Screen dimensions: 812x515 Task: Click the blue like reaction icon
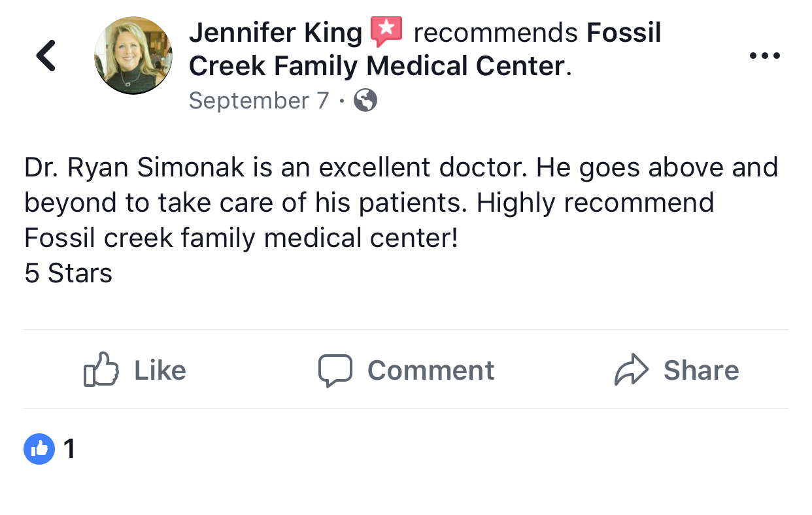pos(39,449)
